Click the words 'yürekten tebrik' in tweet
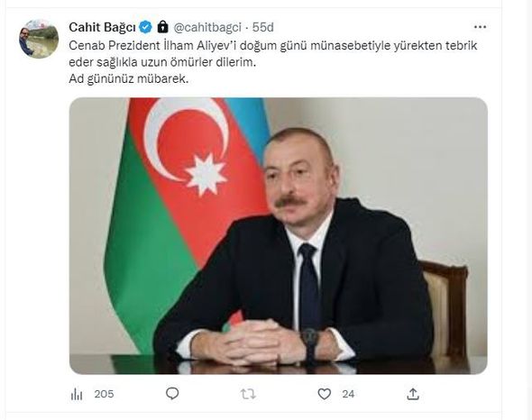The image size is (532, 420). tap(436, 46)
